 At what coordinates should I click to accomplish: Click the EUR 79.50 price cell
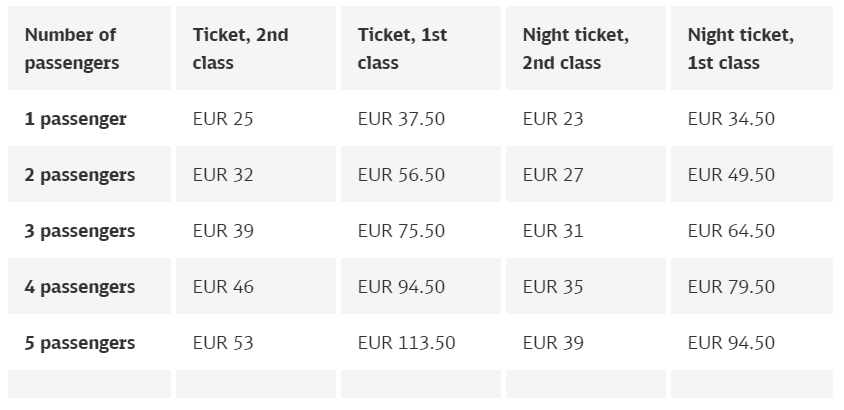click(731, 287)
